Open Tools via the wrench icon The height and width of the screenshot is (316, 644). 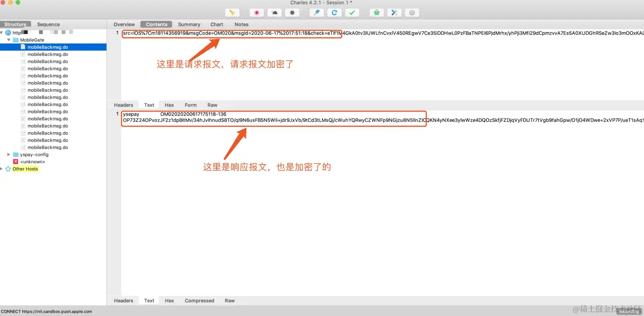[394, 13]
